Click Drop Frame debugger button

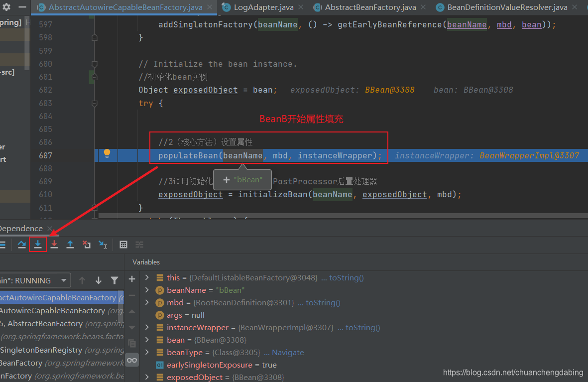click(x=87, y=245)
